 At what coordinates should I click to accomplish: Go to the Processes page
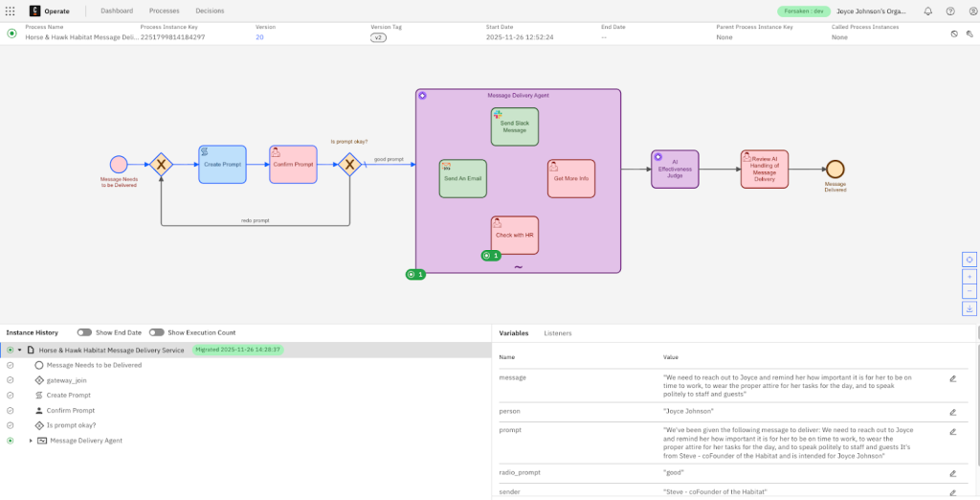click(x=164, y=11)
